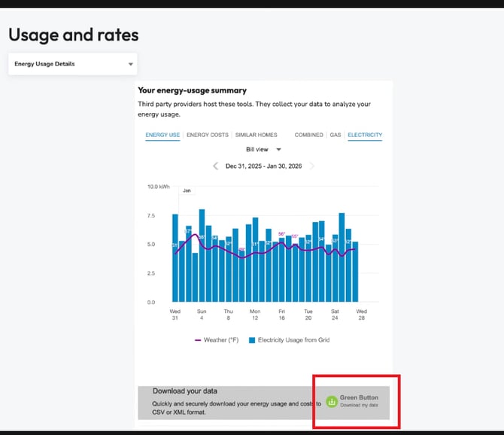504x435 pixels.
Task: Switch to the ENERGY USE tab
Action: [162, 135]
